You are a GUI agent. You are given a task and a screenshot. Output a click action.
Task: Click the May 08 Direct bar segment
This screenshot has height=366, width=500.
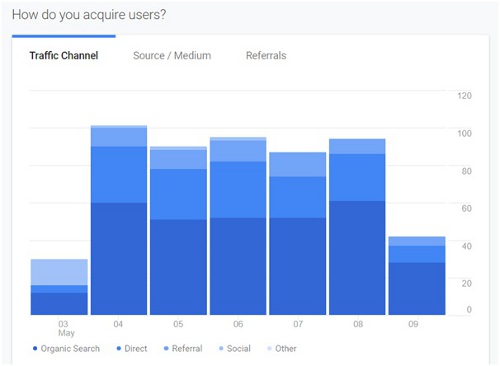pyautogui.click(x=357, y=178)
